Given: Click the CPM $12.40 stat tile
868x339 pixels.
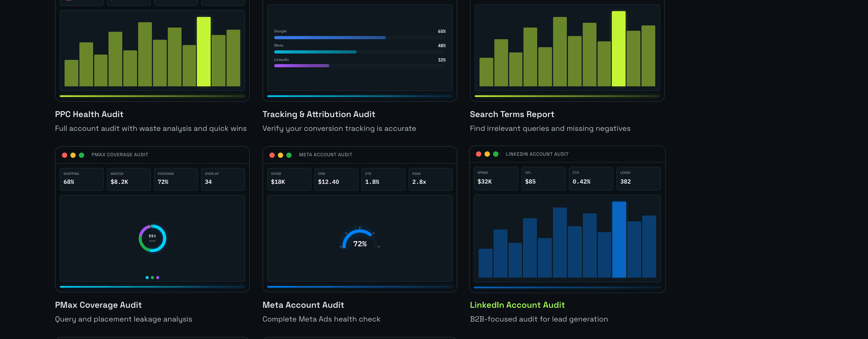Looking at the screenshot, I should [x=336, y=179].
